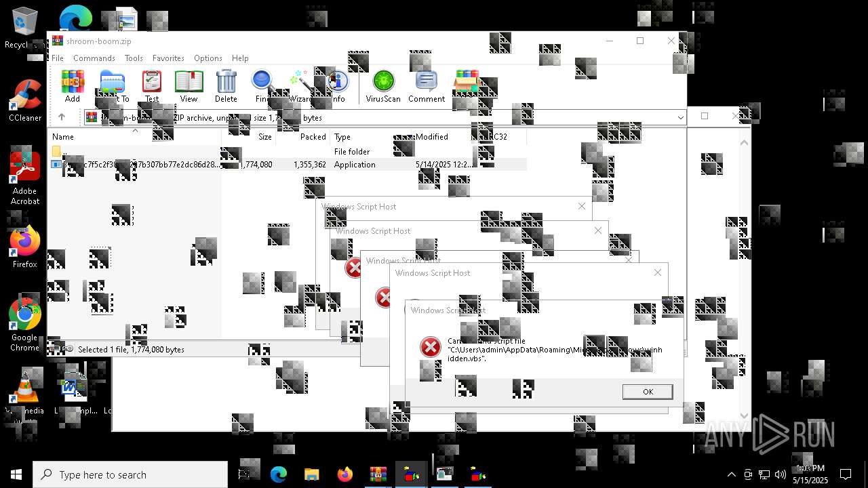
Task: Open VLC media player desktop shortcut
Action: click(x=25, y=393)
